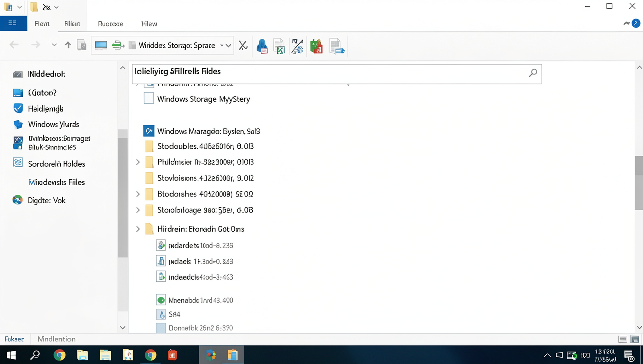Viewport: 643px width, 364px height.
Task: Click the 'Windows Ylurds' shield icon
Action: [x=18, y=124]
